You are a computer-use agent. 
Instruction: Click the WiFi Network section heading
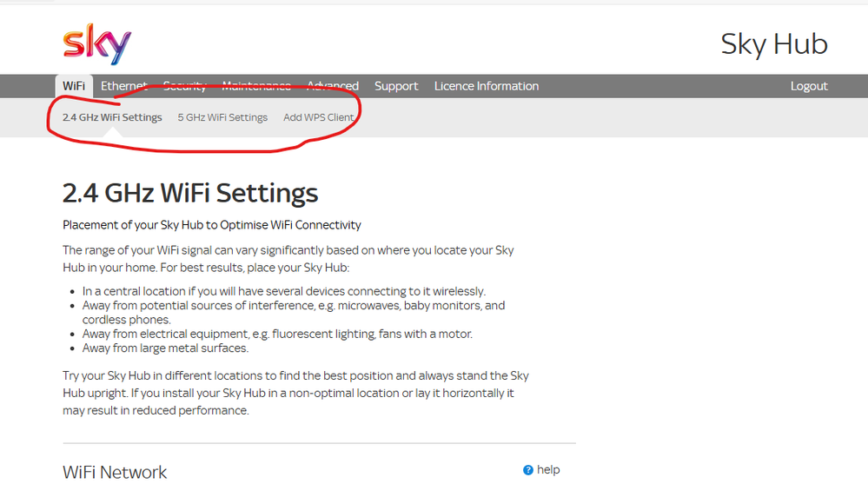115,473
